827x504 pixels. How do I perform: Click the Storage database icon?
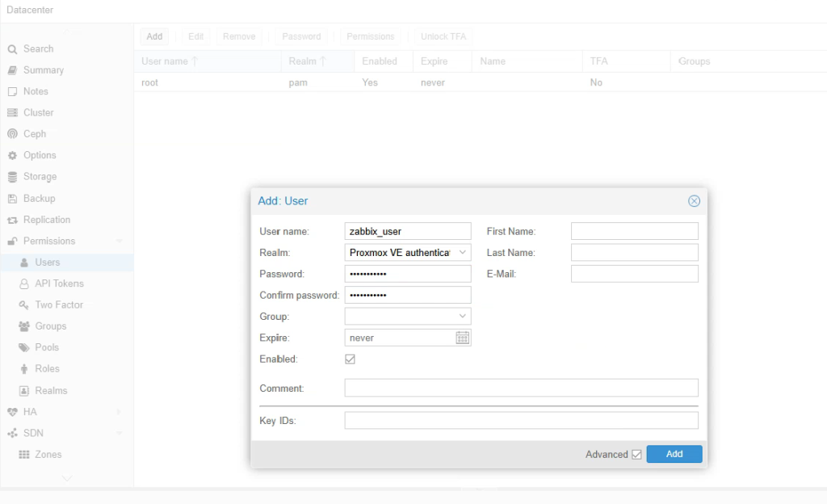[x=12, y=177]
